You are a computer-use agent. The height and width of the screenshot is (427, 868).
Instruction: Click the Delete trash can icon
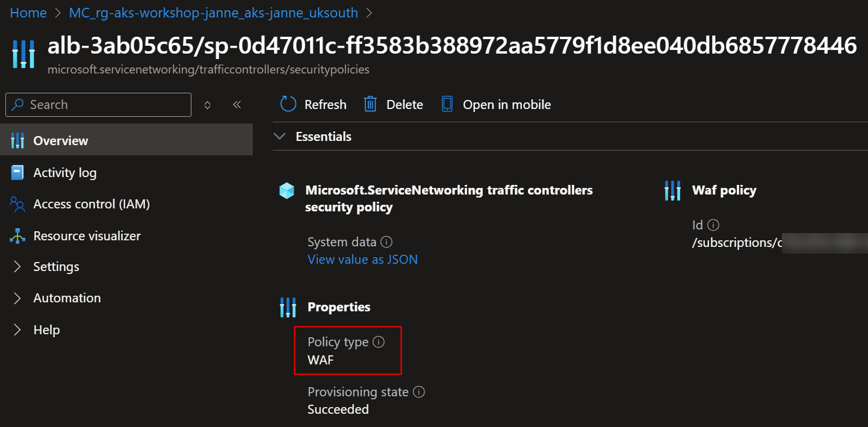370,104
